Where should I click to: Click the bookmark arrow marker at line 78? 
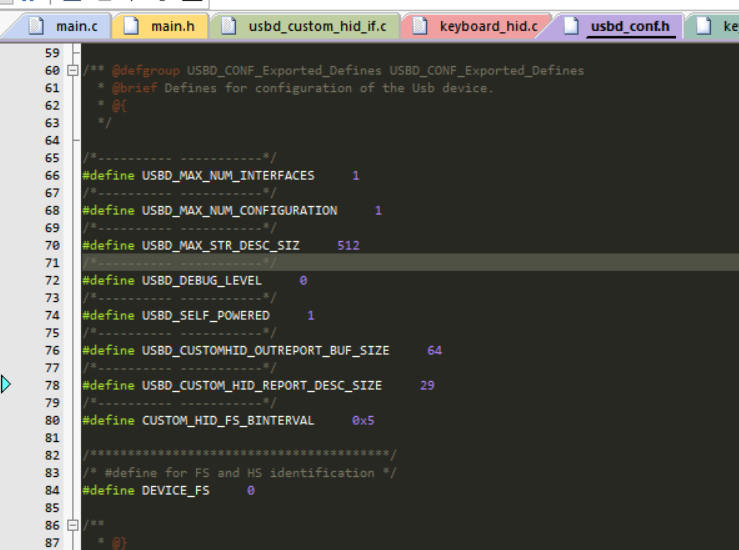[6, 385]
